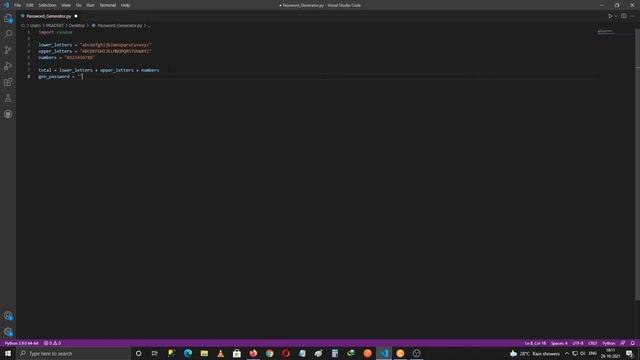Open notifications bell in status bar
This screenshot has height=360, width=640.
(x=633, y=343)
